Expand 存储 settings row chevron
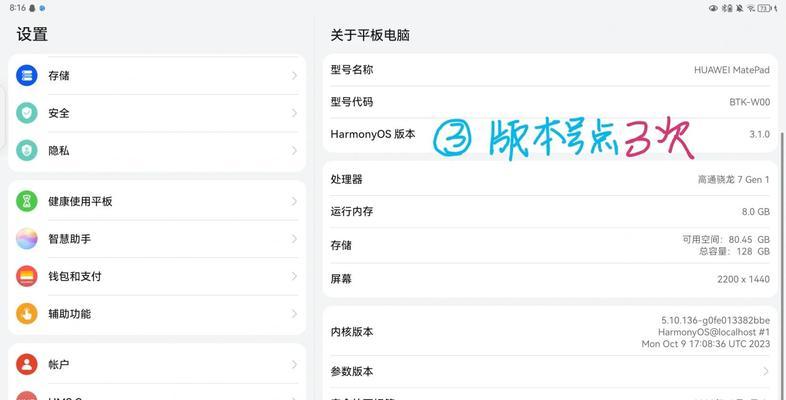Screen dimensions: 786x400 click(294, 76)
